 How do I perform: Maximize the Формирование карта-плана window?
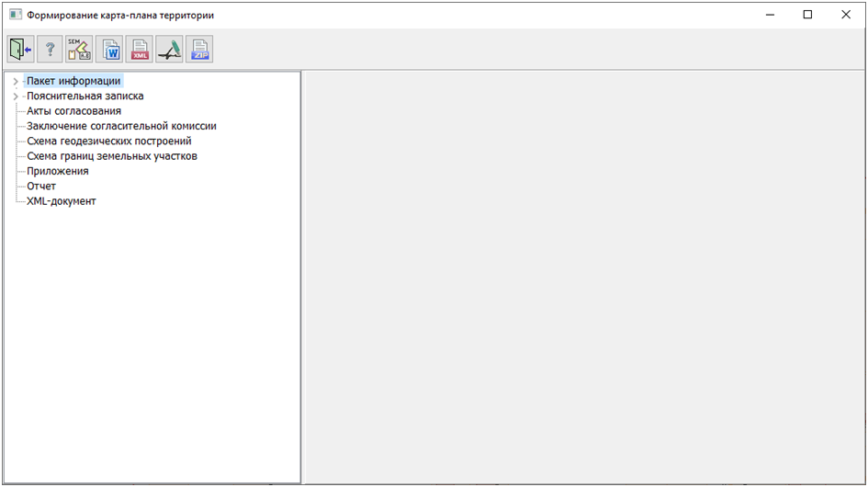[807, 15]
